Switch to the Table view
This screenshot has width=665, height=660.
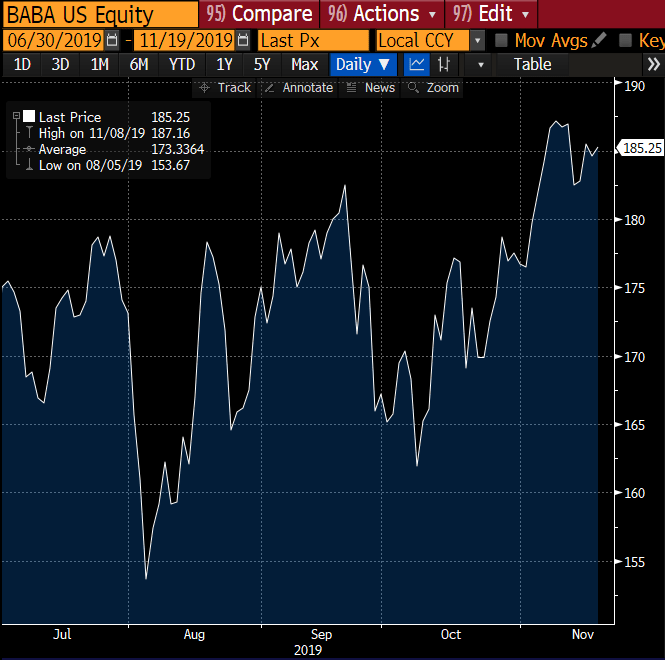coord(533,64)
